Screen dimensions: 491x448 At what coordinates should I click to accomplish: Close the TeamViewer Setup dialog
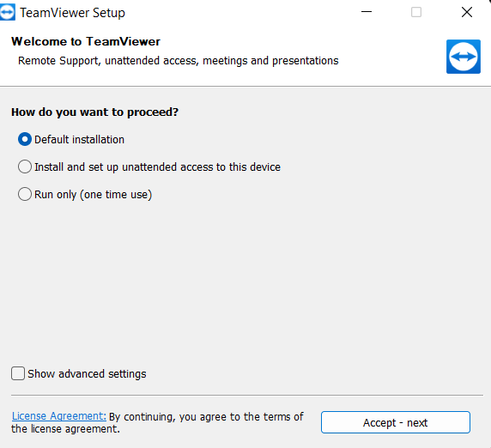(467, 13)
